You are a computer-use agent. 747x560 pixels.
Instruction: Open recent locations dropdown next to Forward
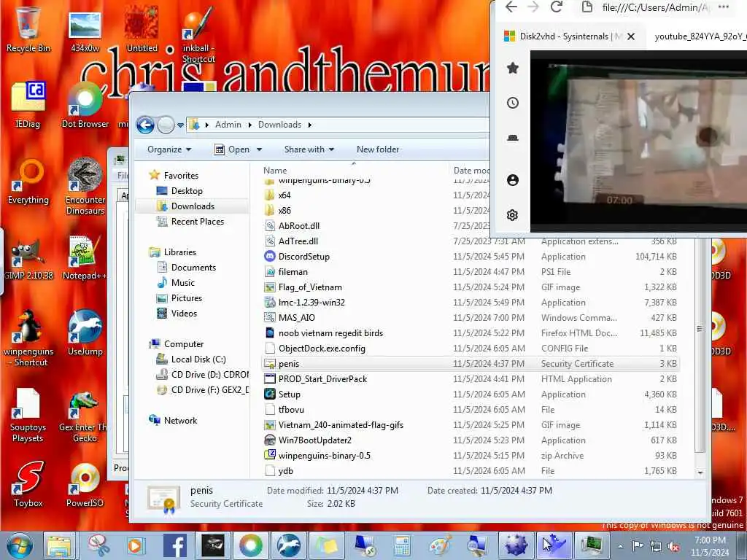(x=181, y=125)
